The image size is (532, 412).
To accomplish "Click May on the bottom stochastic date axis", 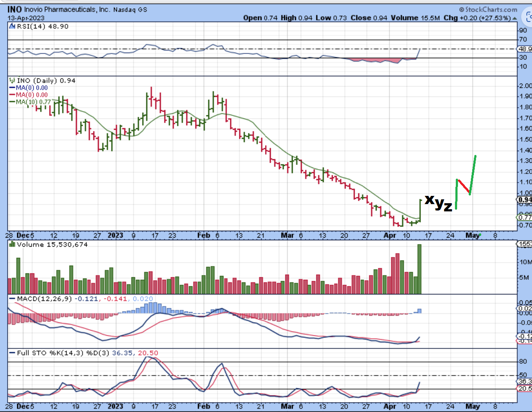I will 473,406.
